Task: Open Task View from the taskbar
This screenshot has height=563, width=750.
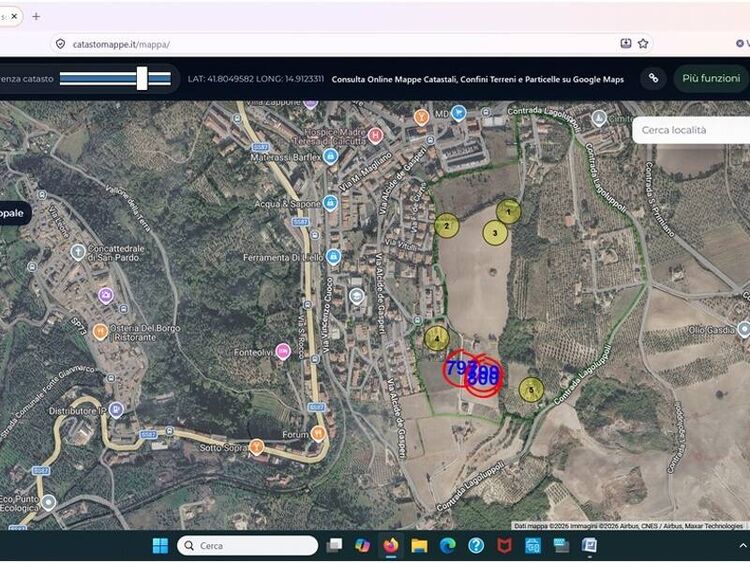Action: [x=334, y=546]
